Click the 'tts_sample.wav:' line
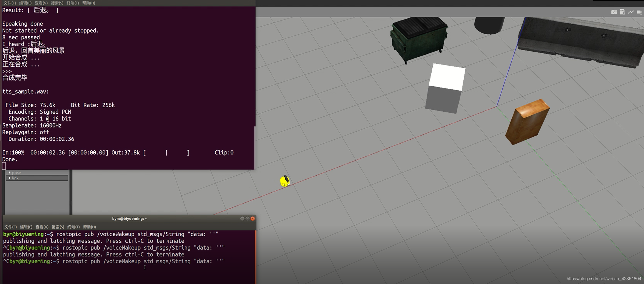This screenshot has height=284, width=644. click(x=26, y=92)
